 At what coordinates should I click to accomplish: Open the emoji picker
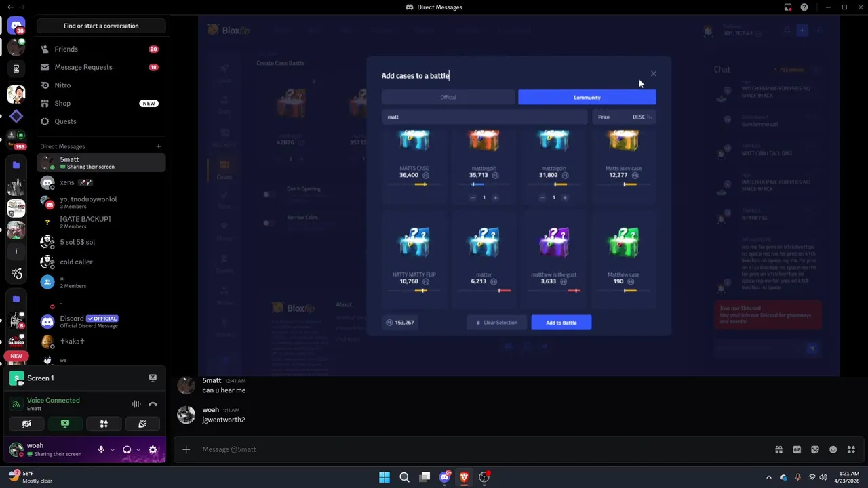pyautogui.click(x=833, y=449)
